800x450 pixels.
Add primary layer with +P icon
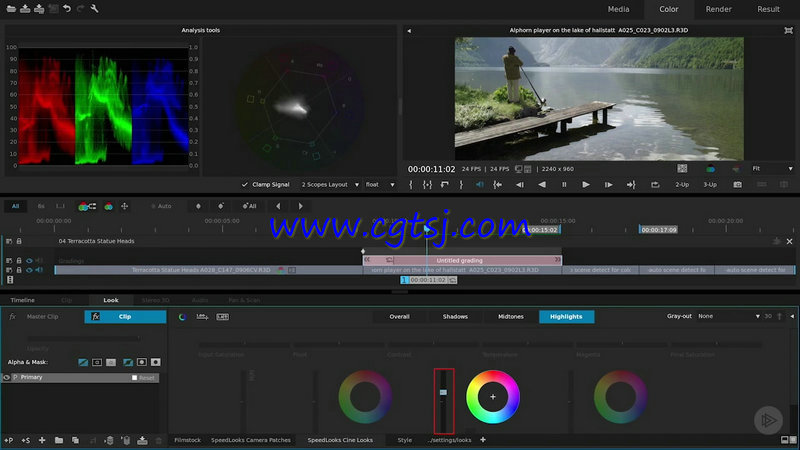(x=9, y=440)
